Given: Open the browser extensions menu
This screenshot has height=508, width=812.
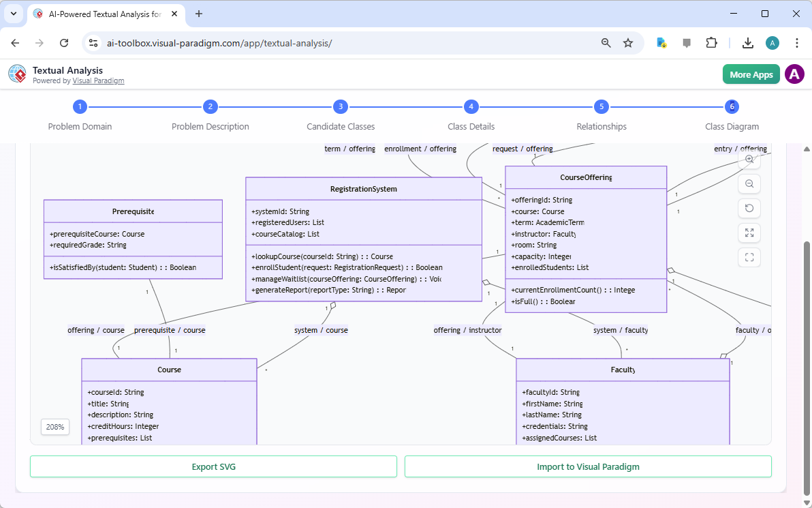Looking at the screenshot, I should (x=711, y=42).
